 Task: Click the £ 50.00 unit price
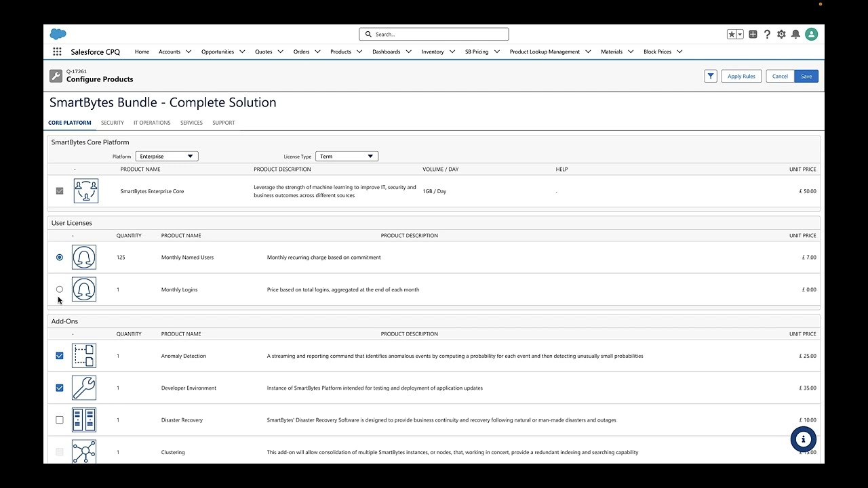tap(808, 191)
